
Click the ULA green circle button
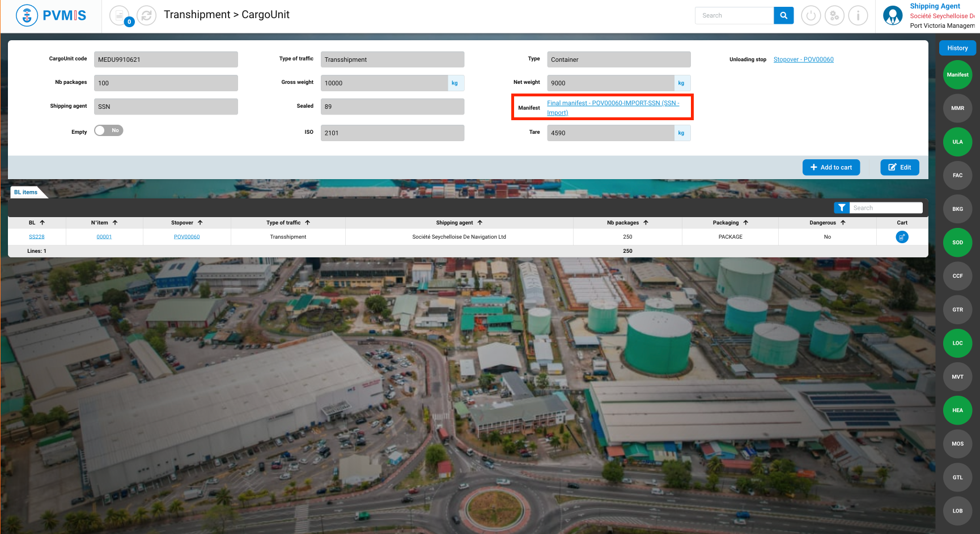tap(957, 142)
